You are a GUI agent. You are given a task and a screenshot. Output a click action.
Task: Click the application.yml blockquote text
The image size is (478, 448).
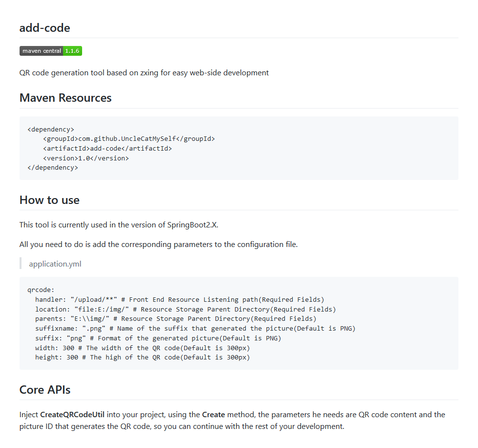pyautogui.click(x=55, y=264)
